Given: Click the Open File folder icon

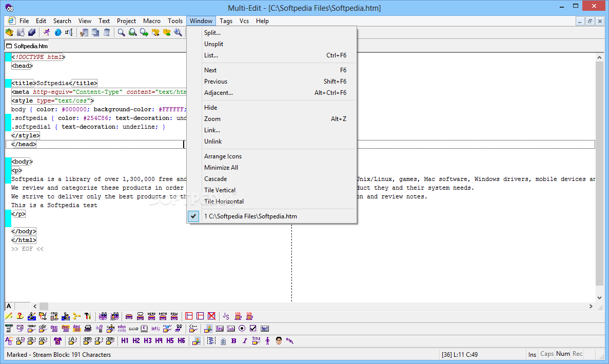Looking at the screenshot, I should 9,33.
